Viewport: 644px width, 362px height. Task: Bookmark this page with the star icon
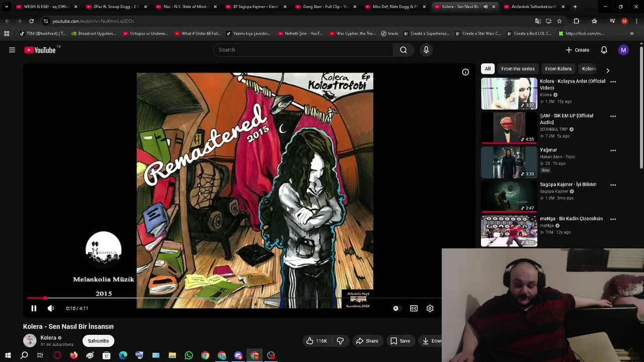point(559,21)
